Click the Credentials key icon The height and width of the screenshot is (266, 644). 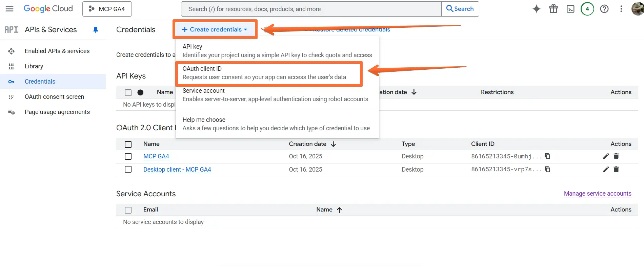[x=11, y=82]
